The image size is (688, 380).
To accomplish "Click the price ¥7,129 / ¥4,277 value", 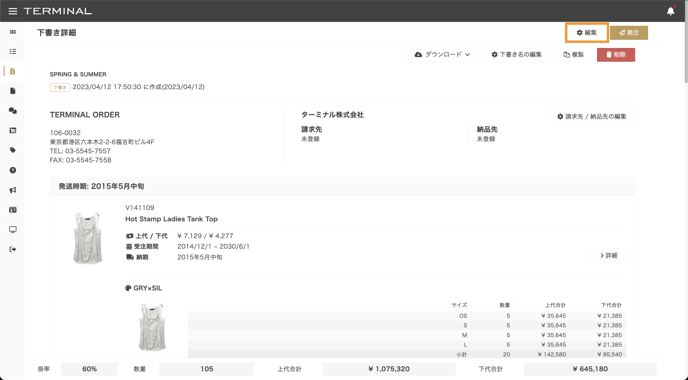I will [x=205, y=236].
